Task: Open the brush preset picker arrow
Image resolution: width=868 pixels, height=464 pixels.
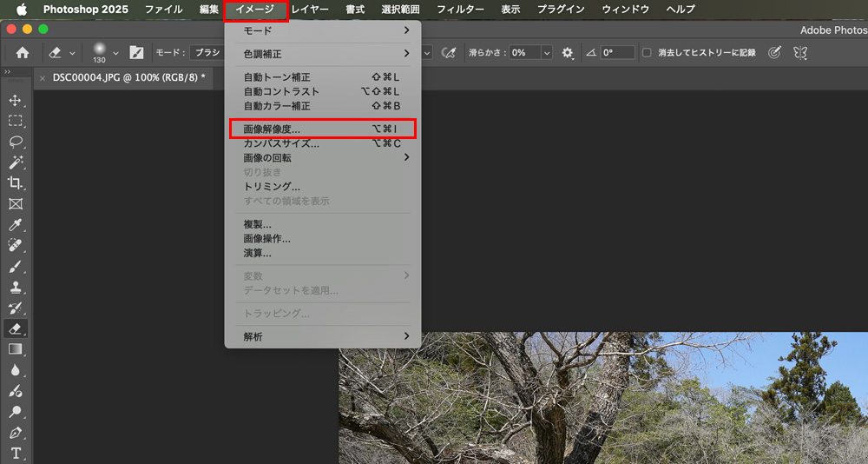Action: tap(115, 53)
